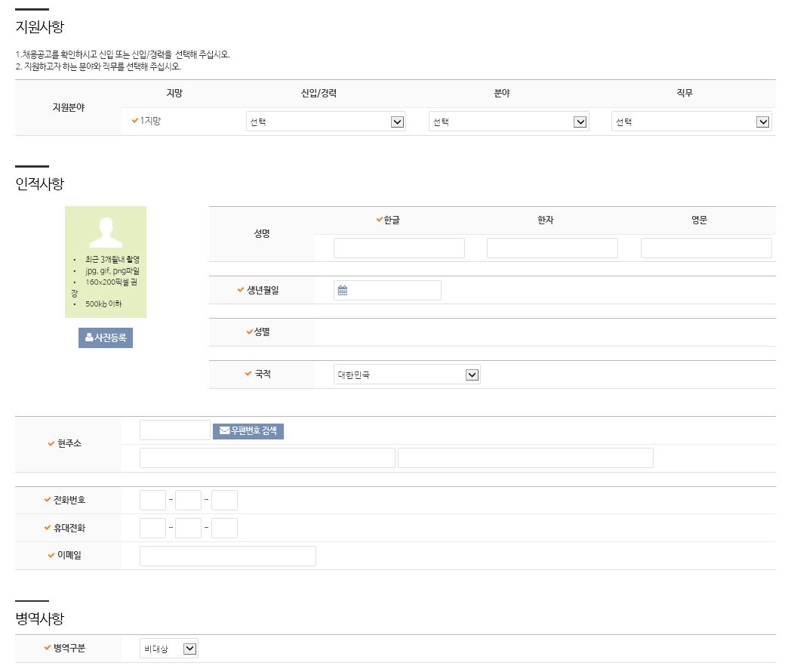Expand the 병역구분 military service dropdown
788x672 pixels.
(x=169, y=649)
